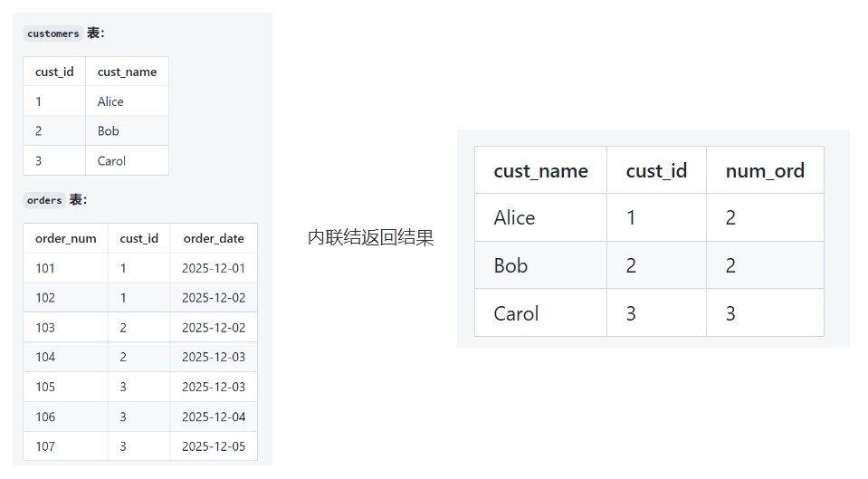
Task: Select Carol in the join result table
Action: 516,313
